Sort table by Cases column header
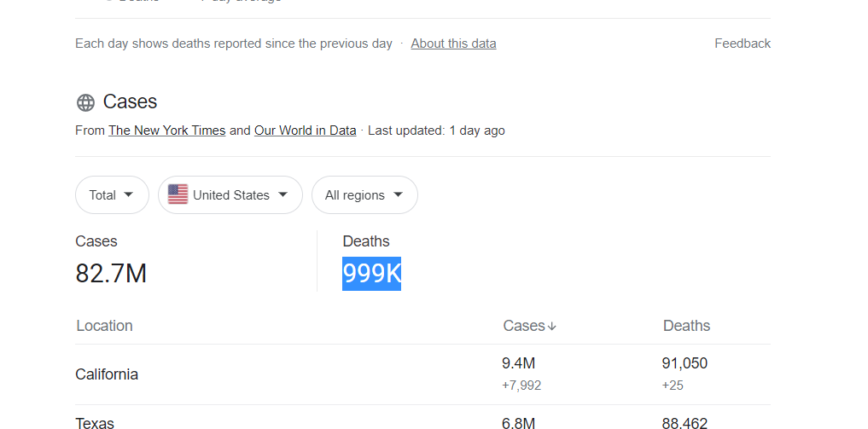The image size is (868, 429). coord(529,326)
